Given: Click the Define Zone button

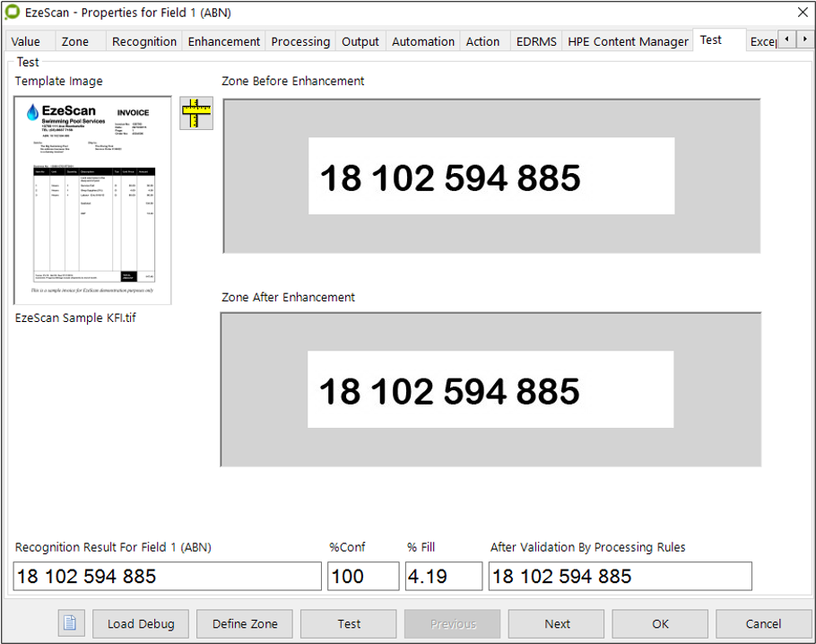Looking at the screenshot, I should (x=245, y=623).
